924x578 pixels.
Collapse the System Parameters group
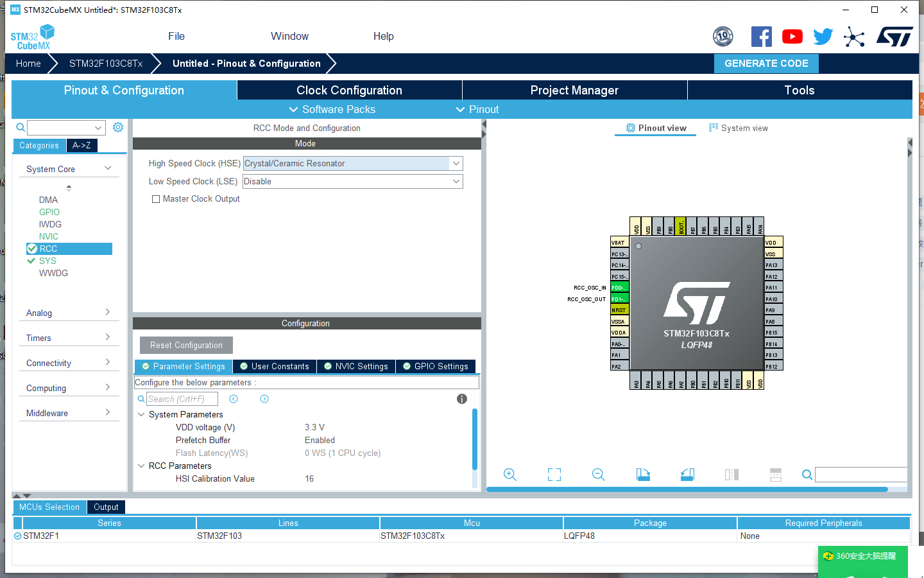pyautogui.click(x=141, y=414)
